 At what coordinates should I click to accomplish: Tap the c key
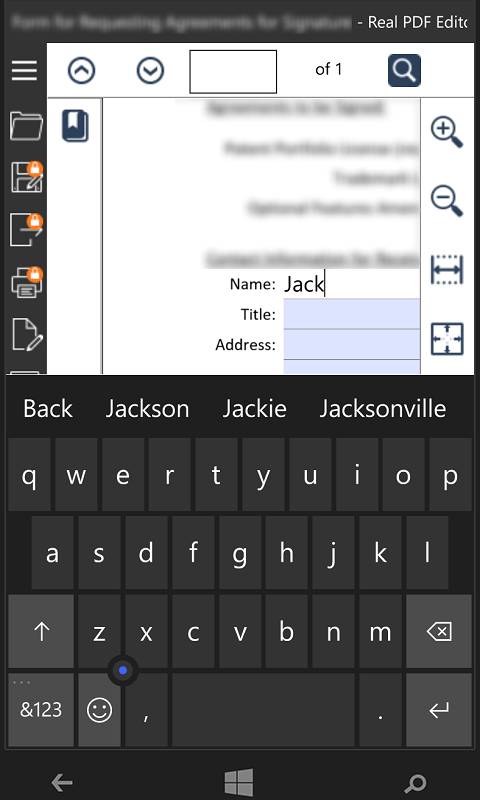(x=193, y=631)
